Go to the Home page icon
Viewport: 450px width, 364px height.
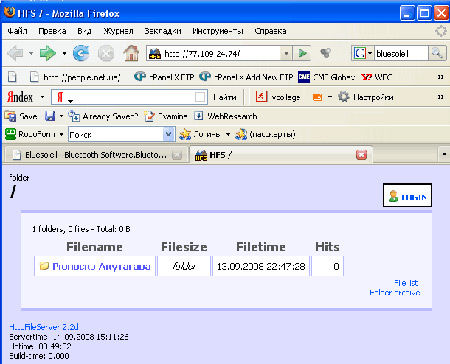131,53
